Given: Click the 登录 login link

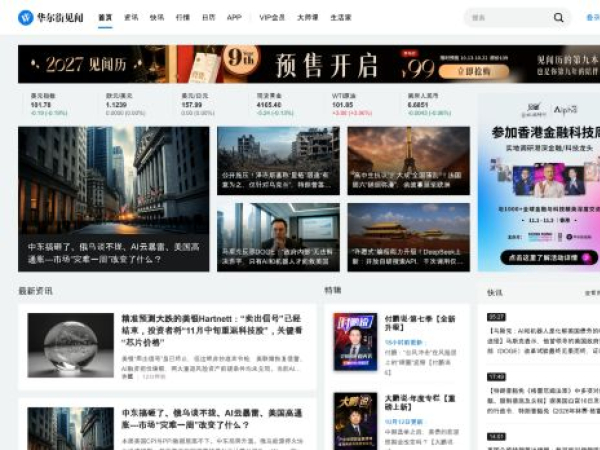Looking at the screenshot, I should pos(593,18).
